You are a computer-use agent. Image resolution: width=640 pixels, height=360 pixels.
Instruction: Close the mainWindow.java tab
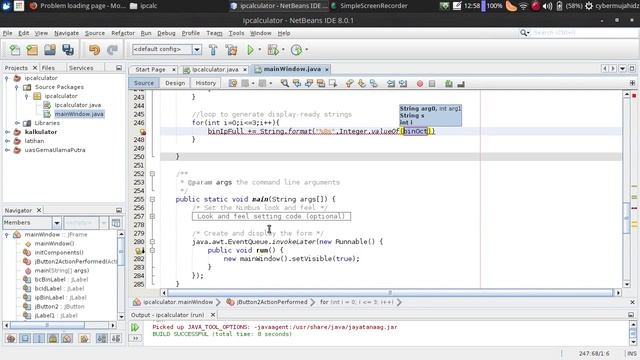pos(327,70)
